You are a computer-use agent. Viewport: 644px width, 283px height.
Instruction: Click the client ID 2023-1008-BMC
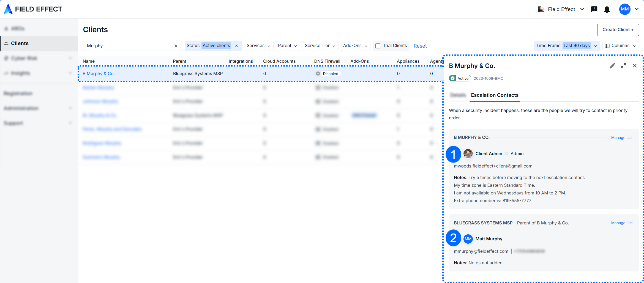coord(488,78)
